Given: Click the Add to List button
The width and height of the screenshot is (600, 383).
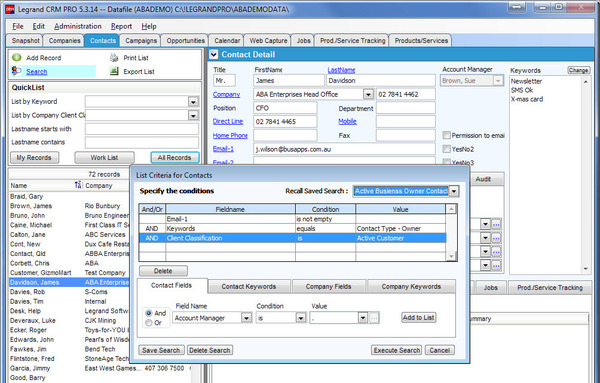Looking at the screenshot, I should click(x=418, y=317).
